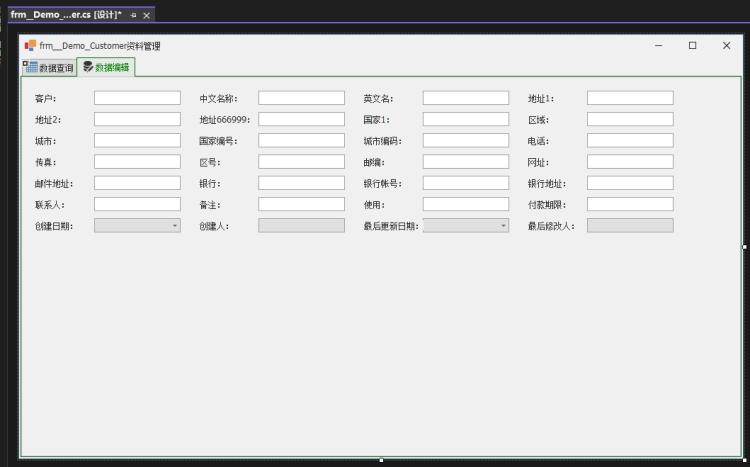This screenshot has height=467, width=750.
Task: Maximize the Customer资料管理 form window
Action: [x=693, y=45]
